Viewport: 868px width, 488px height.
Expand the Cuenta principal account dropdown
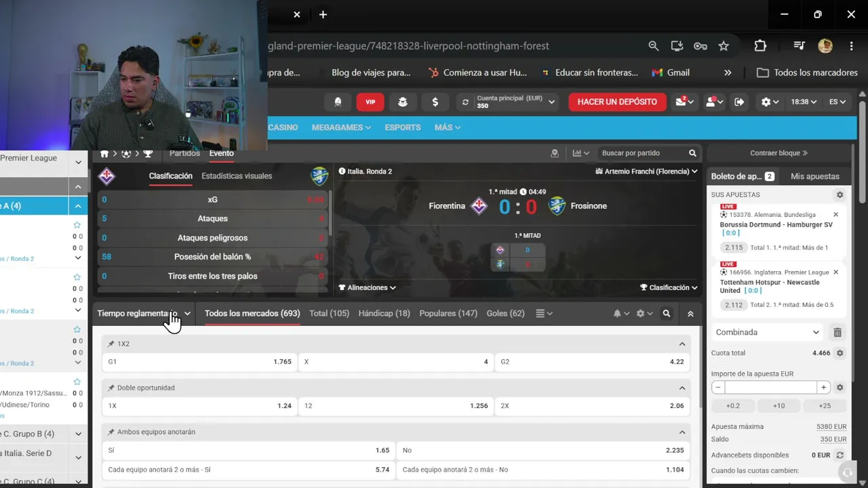click(552, 102)
